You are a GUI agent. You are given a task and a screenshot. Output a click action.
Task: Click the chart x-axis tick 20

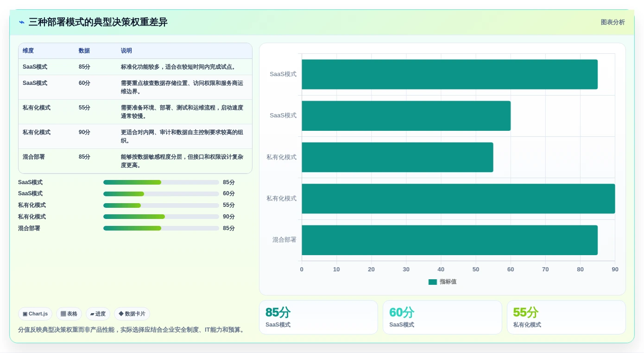coord(371,270)
